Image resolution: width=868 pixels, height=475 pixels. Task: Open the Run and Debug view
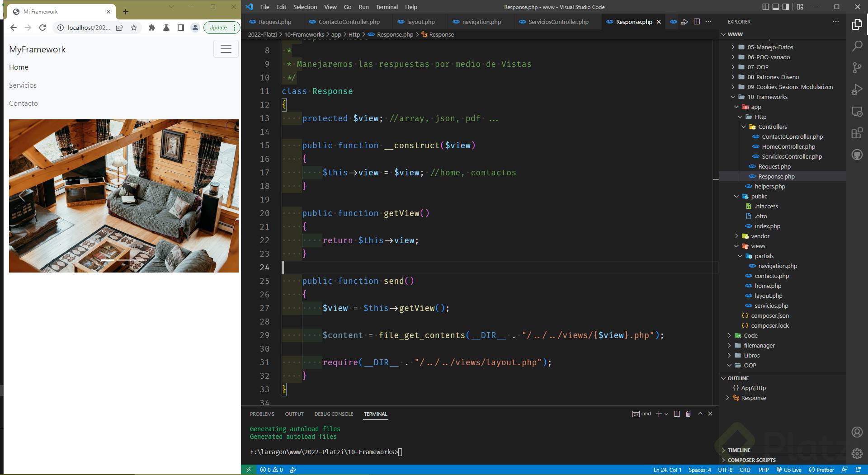click(857, 89)
